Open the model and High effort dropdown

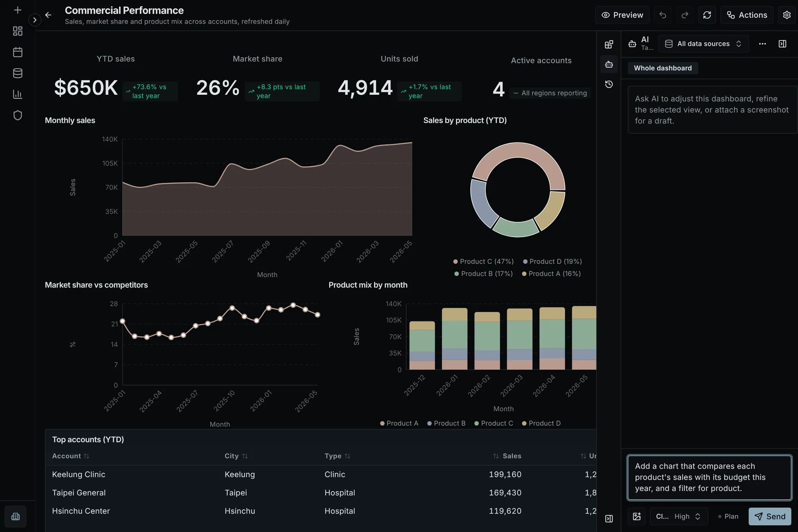point(679,516)
